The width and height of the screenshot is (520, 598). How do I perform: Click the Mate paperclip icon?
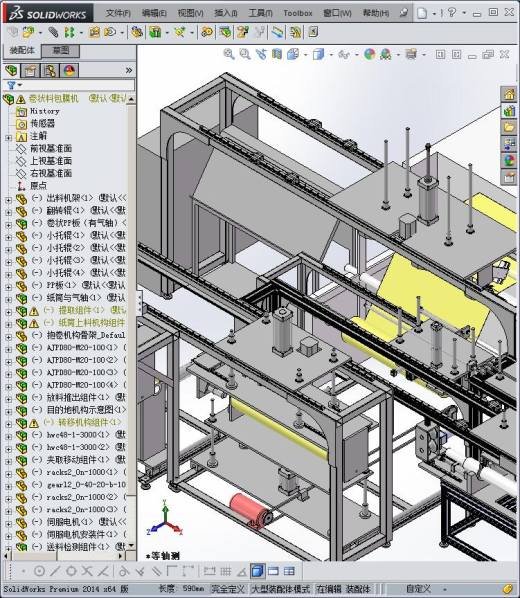[x=53, y=32]
